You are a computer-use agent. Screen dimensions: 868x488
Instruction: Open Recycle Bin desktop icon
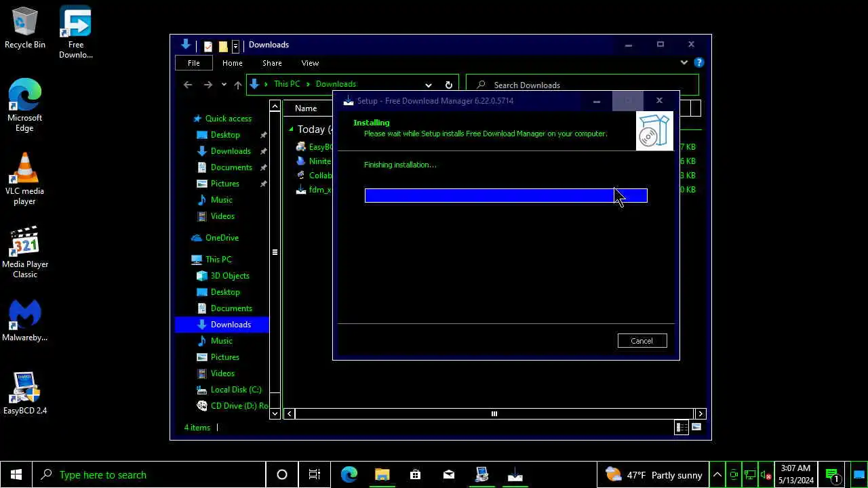(25, 28)
